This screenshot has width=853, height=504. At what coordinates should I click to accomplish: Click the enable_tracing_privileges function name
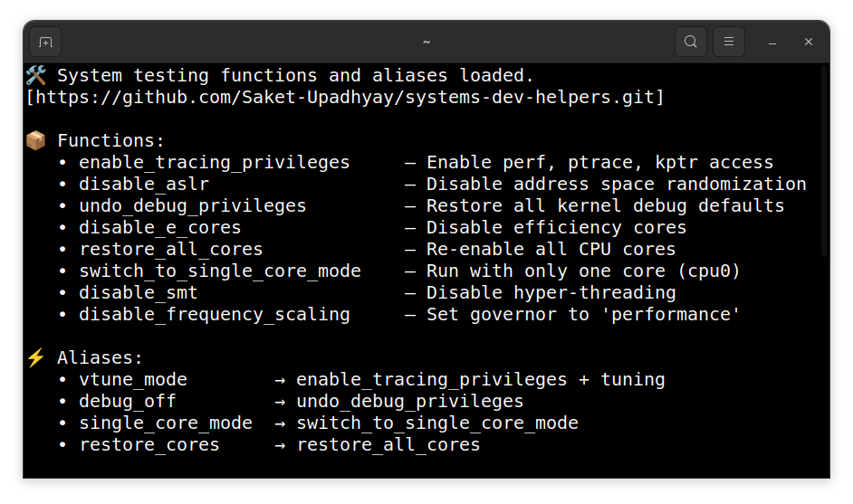coord(214,163)
